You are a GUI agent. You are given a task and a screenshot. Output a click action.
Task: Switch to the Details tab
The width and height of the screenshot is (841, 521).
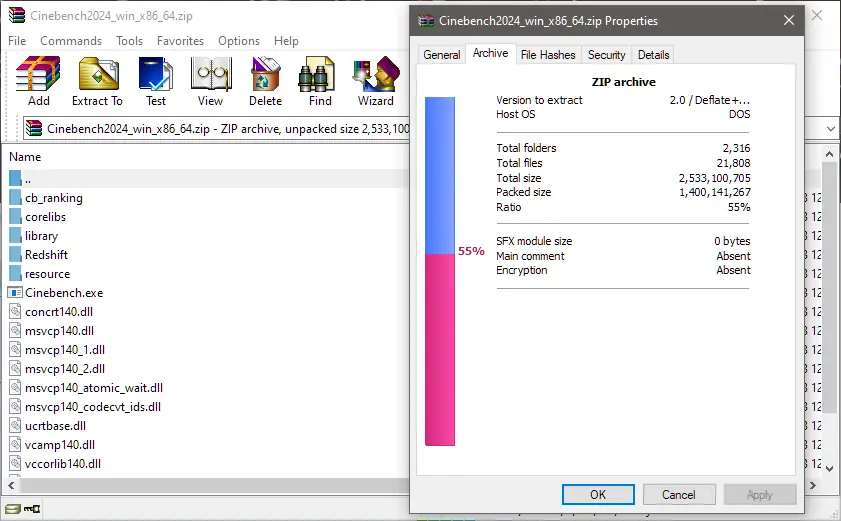pos(653,55)
